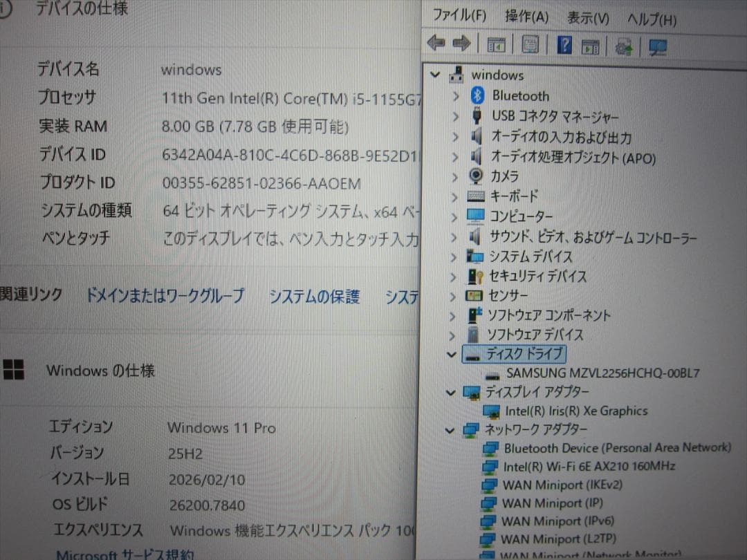Click product ID 00355-62851-02366-AAOEM

point(261,183)
